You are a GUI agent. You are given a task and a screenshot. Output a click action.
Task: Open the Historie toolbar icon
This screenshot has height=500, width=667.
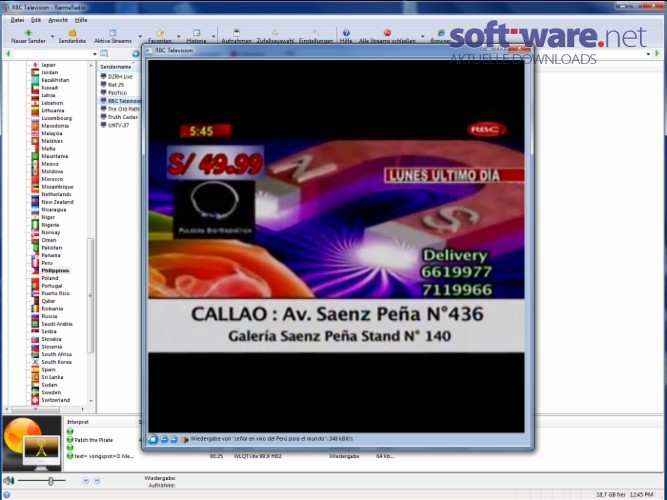click(x=197, y=33)
